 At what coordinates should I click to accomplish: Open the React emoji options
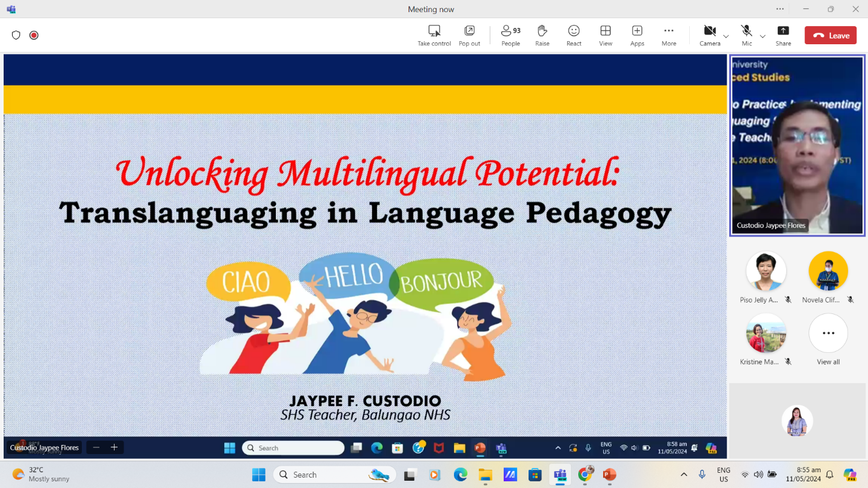[x=573, y=31]
